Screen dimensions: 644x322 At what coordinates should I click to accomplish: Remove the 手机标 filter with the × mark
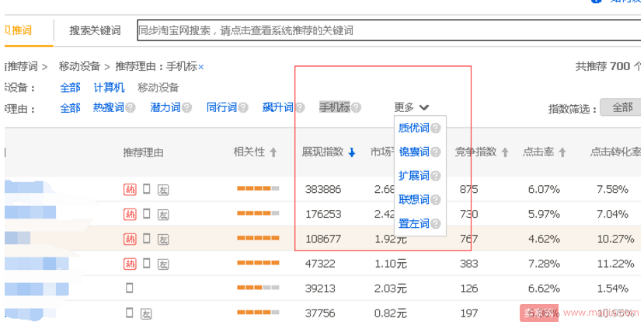pos(201,67)
